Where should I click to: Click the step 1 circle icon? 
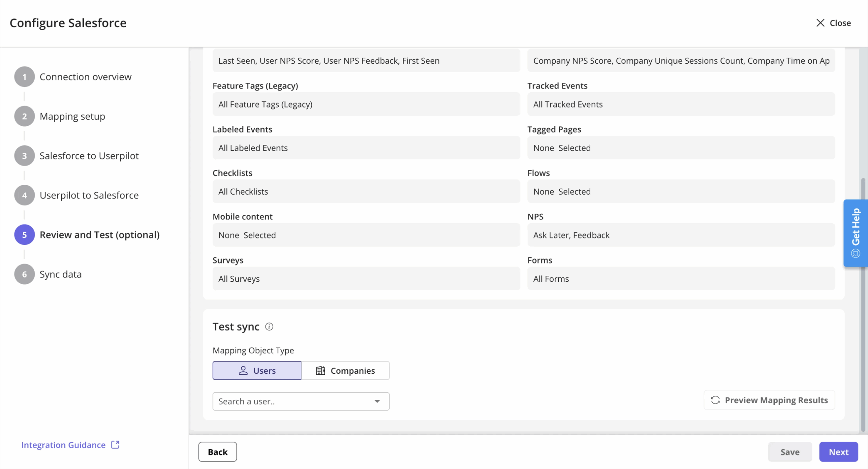pos(24,77)
